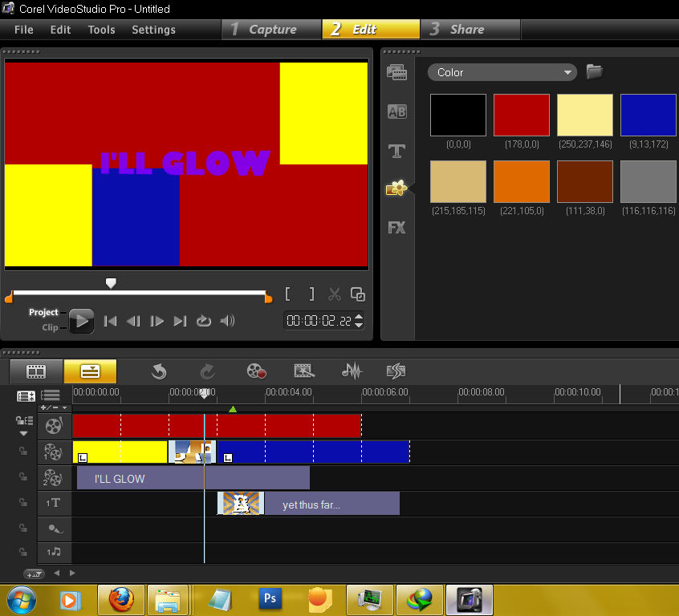This screenshot has height=616, width=679.
Task: Click the Auto Music icon in the timeline toolbar
Action: (396, 371)
